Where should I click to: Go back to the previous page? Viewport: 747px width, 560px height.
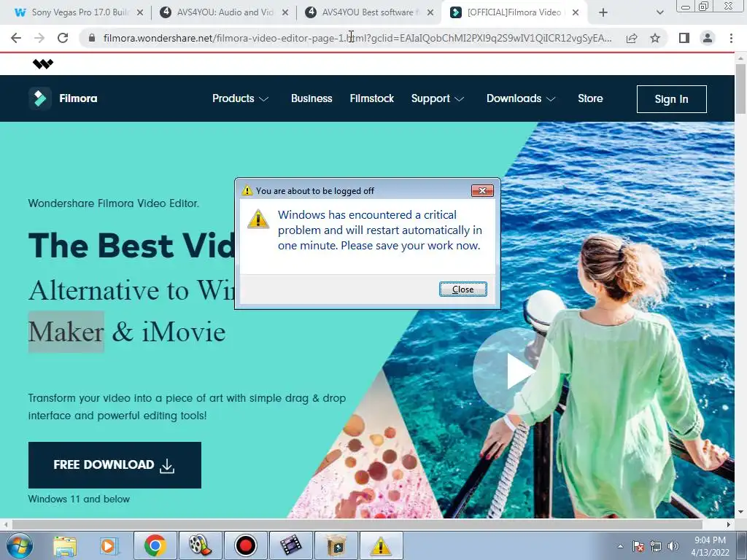coord(16,38)
